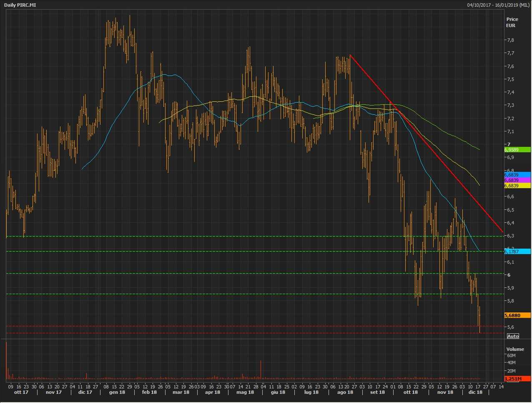532x403 pixels.
Task: Click the 60M volume axis value
Action: pos(511,355)
